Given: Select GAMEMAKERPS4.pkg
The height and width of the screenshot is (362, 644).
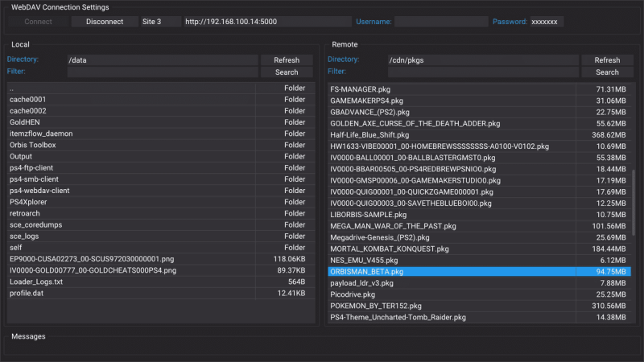Looking at the screenshot, I should pyautogui.click(x=479, y=101).
